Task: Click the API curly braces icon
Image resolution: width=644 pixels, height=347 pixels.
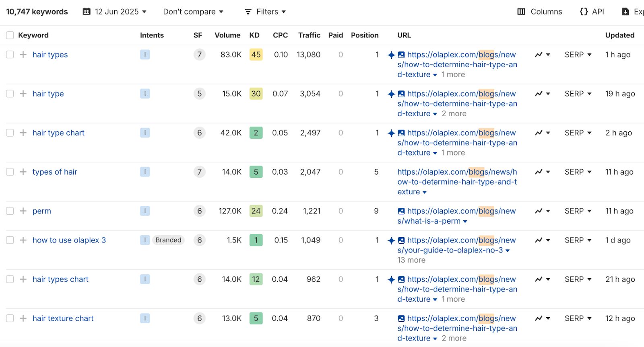Action: pos(584,12)
